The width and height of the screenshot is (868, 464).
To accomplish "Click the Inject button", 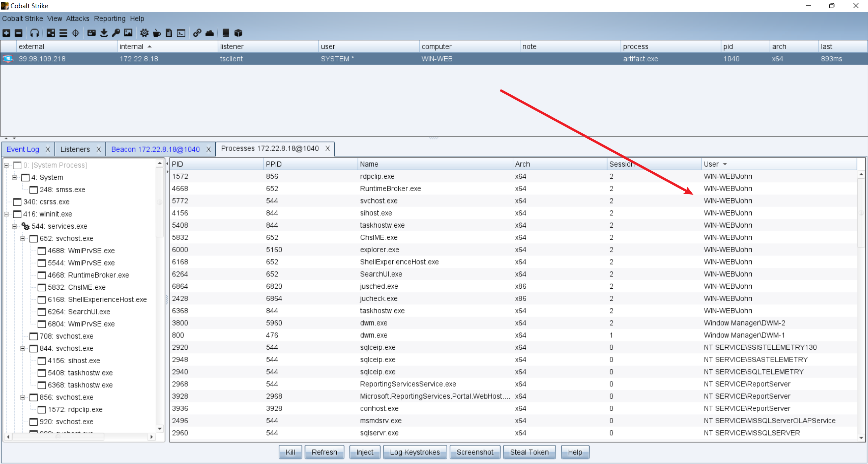I will pos(364,452).
